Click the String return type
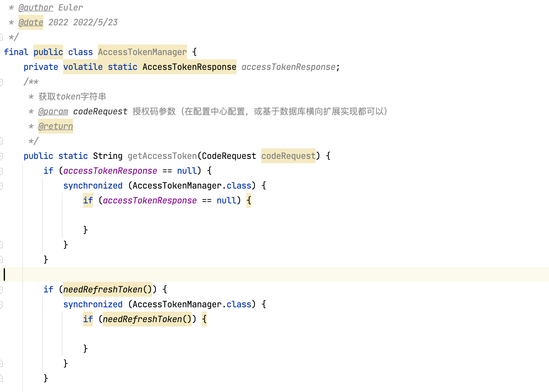 coord(108,156)
